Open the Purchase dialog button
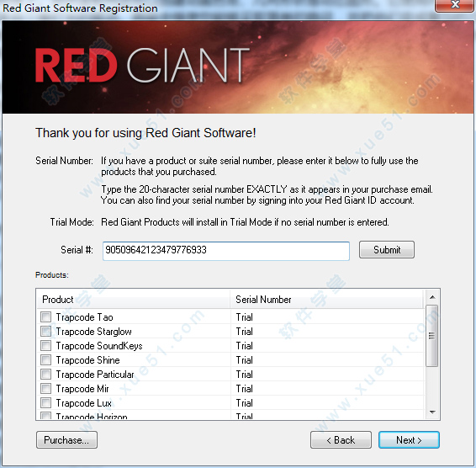The image size is (476, 468). (x=66, y=439)
